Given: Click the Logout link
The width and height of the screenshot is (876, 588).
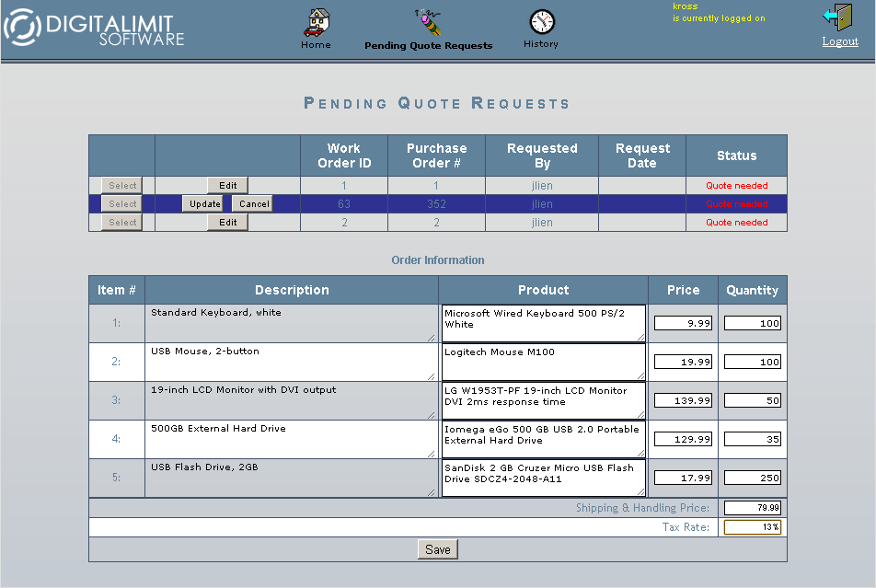Looking at the screenshot, I should 840,41.
